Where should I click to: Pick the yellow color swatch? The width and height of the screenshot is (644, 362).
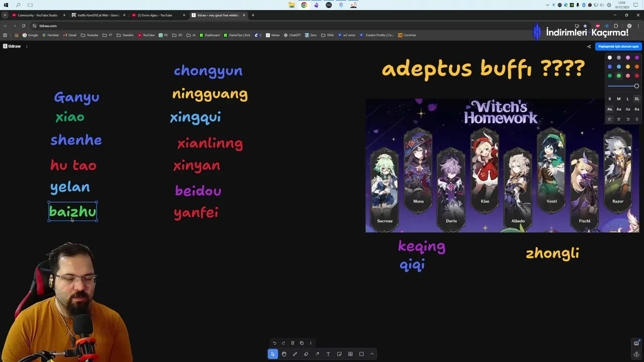point(628,67)
